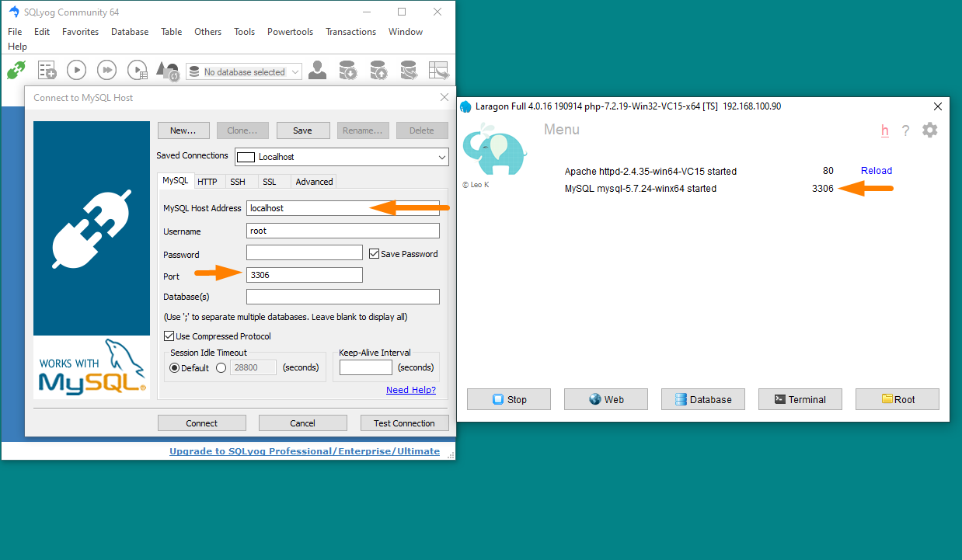Click the Username input field
Screen dimensions: 962x560
click(343, 231)
